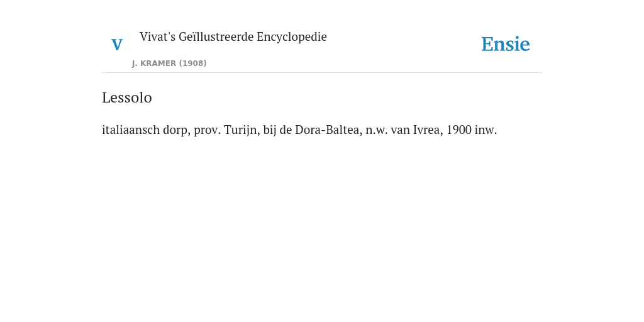Select the Lessolo article heading

127,97
